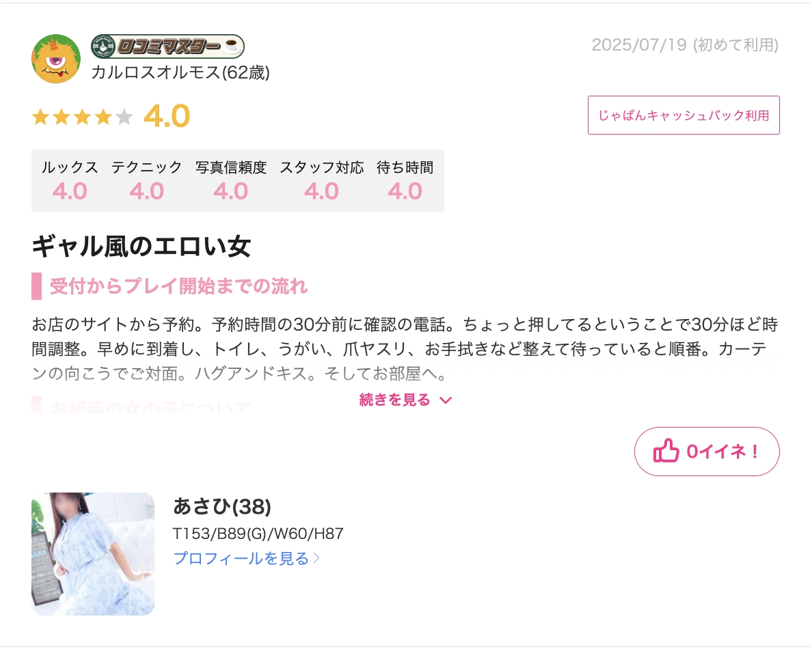Image resolution: width=812 pixels, height=649 pixels.
Task: Click the 口コミマスター badge icon
Action: [167, 46]
